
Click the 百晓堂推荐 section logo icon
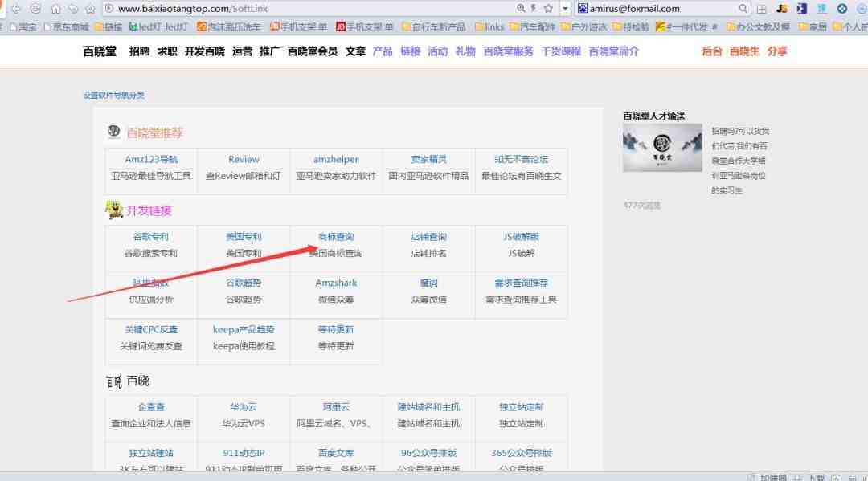click(114, 132)
